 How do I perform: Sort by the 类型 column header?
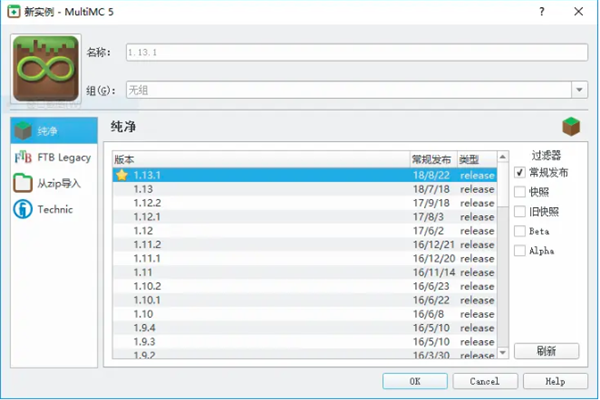pos(477,159)
